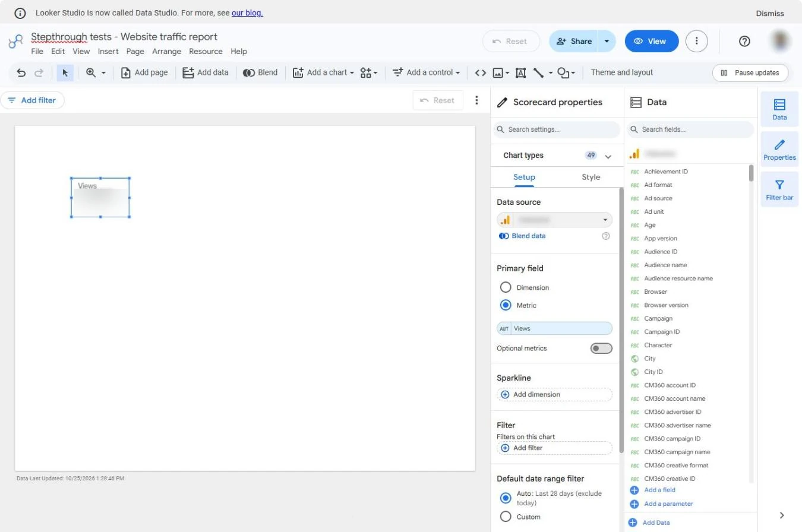
Task: Click the Redo arrow in the toolbar
Action: coord(39,72)
